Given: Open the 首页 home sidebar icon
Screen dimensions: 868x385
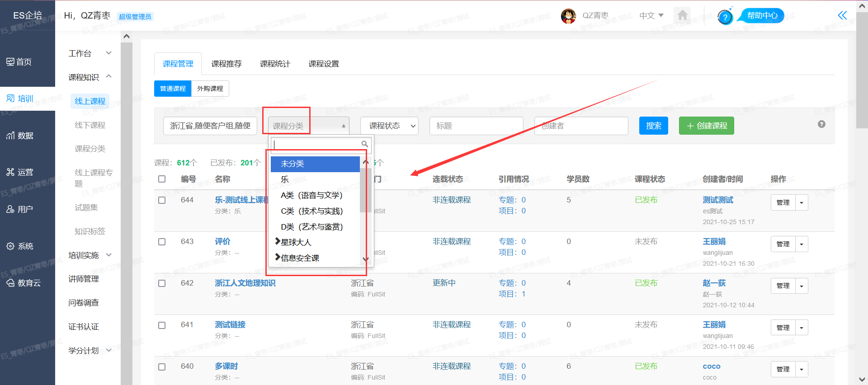Looking at the screenshot, I should [19, 62].
